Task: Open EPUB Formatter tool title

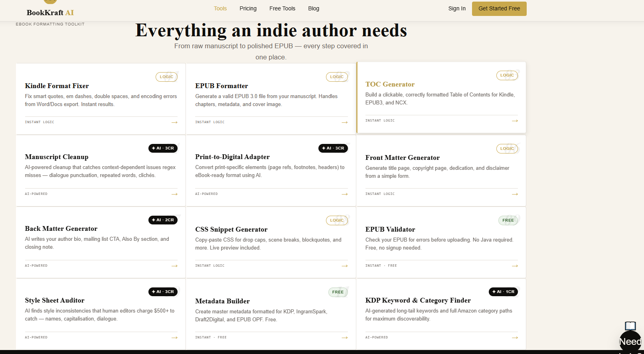Action: click(221, 86)
